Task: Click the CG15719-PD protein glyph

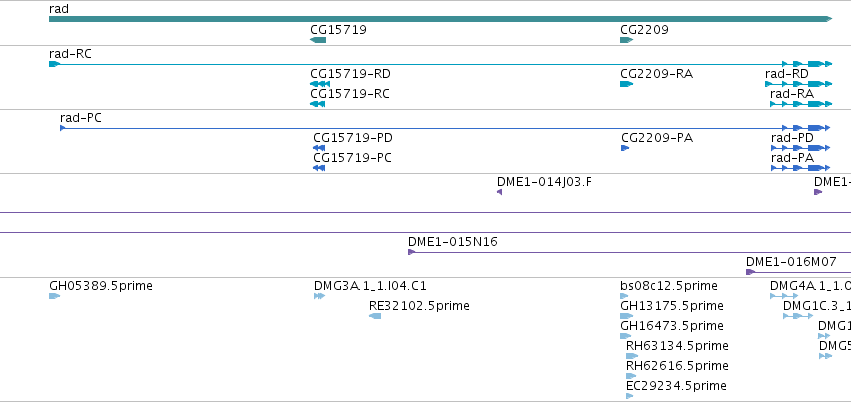Action: 319,148
